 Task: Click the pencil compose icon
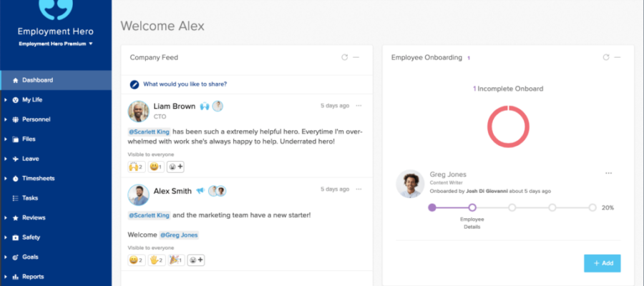click(x=135, y=84)
